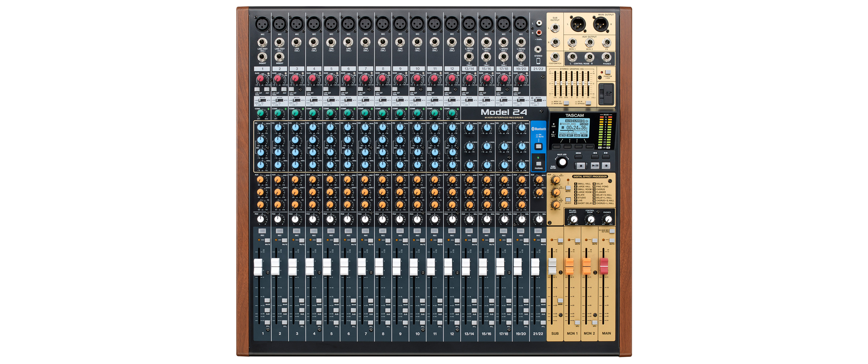The image size is (868, 364).
Task: Click the Fast Forward transport button
Action: point(606,157)
